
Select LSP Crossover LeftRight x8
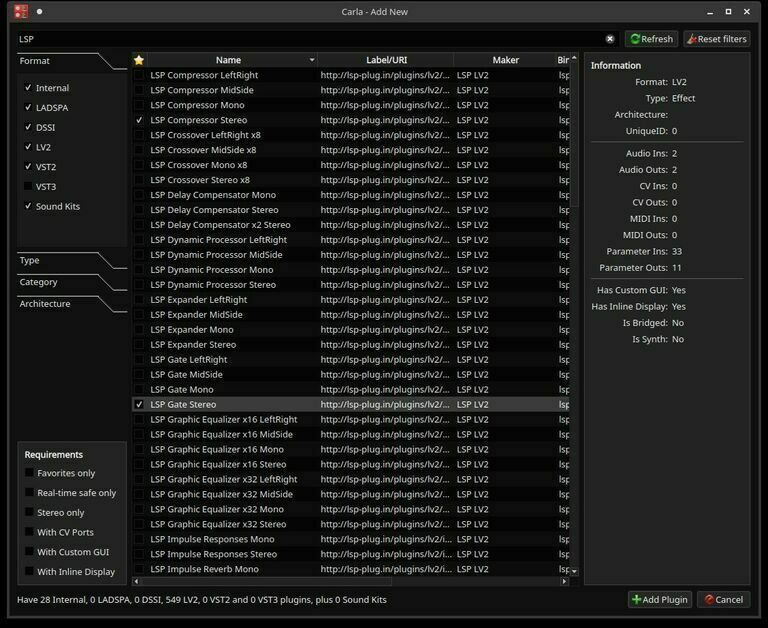click(x=351, y=135)
